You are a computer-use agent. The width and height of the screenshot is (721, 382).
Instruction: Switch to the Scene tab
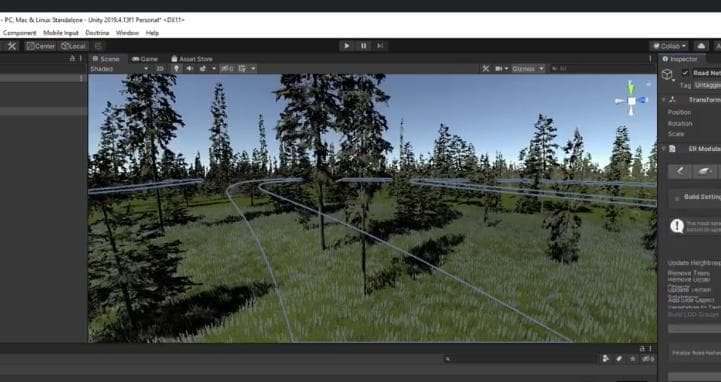(x=106, y=59)
